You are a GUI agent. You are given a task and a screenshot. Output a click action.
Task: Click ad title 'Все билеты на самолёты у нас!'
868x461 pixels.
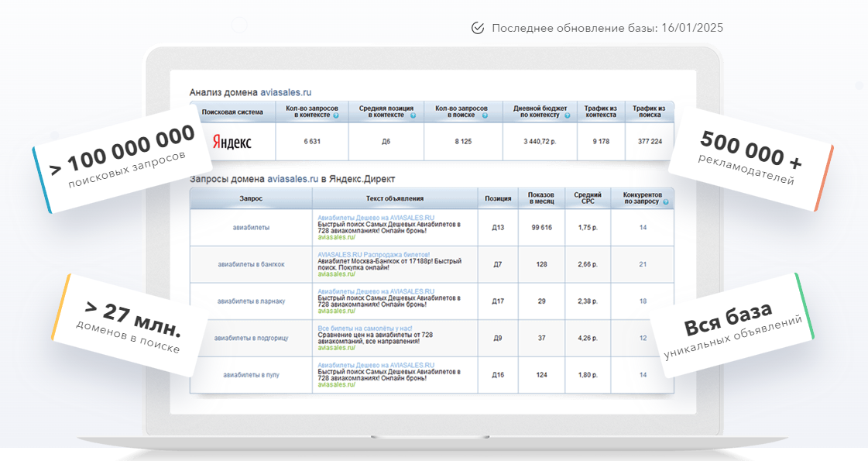(x=365, y=329)
